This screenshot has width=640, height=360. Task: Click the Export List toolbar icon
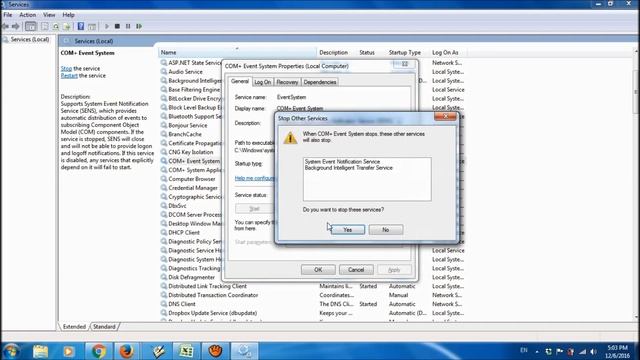coord(67,27)
